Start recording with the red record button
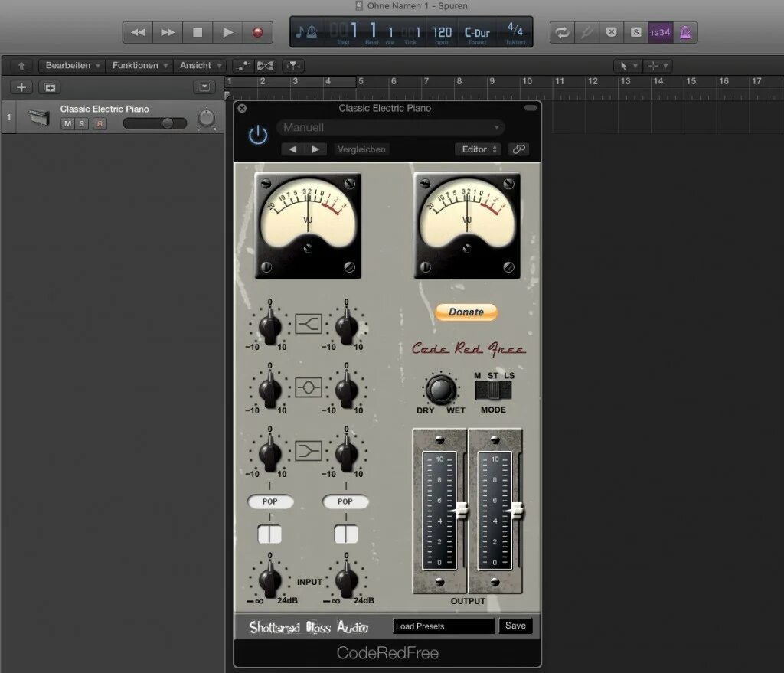The width and height of the screenshot is (784, 673). point(257,32)
